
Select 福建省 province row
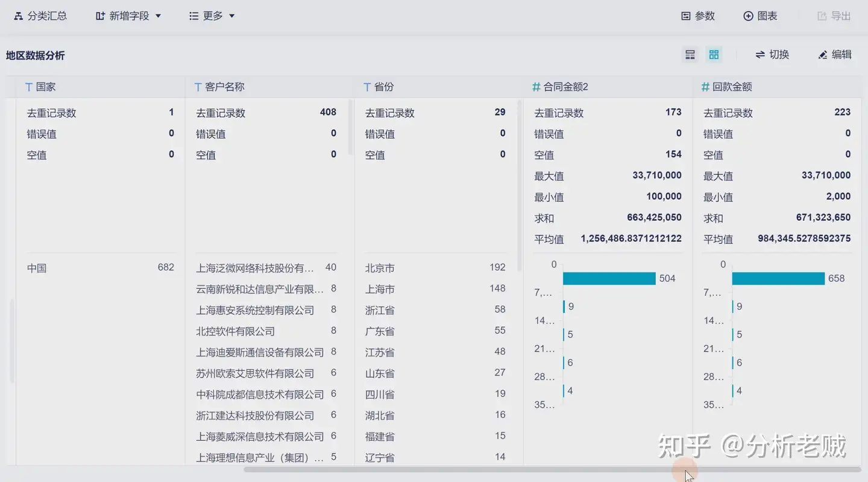click(435, 437)
